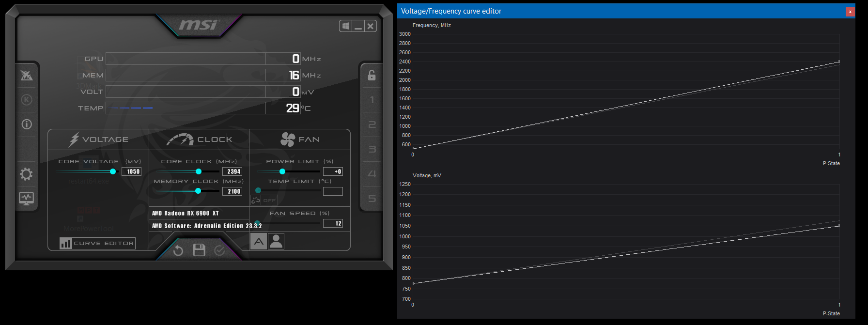This screenshot has width=868, height=325.
Task: Open Afterburner settings gear
Action: (x=27, y=174)
